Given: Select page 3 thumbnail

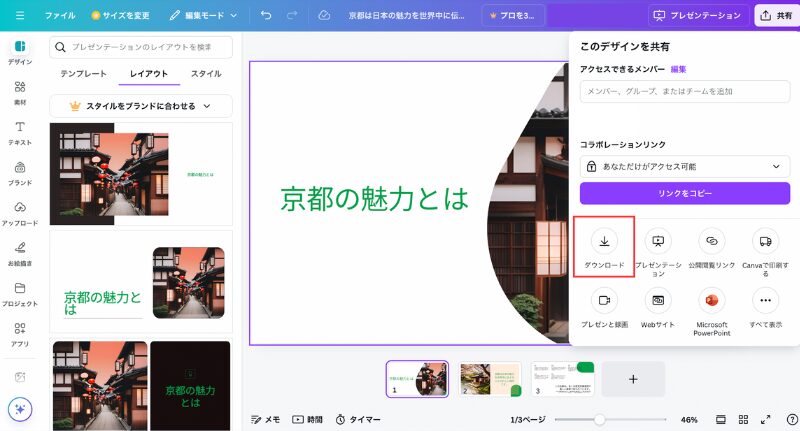Looking at the screenshot, I should [562, 379].
